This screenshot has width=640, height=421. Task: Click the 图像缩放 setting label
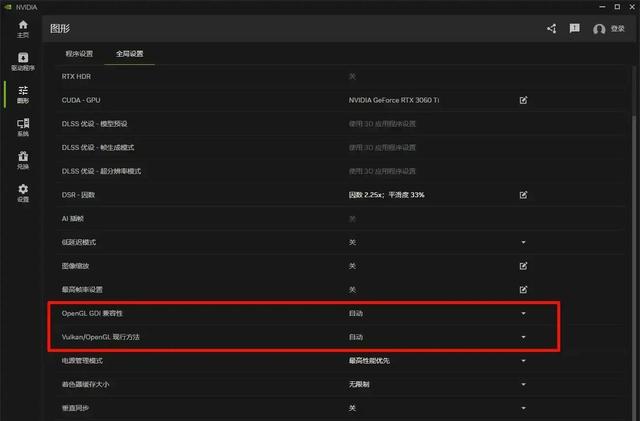(75, 266)
